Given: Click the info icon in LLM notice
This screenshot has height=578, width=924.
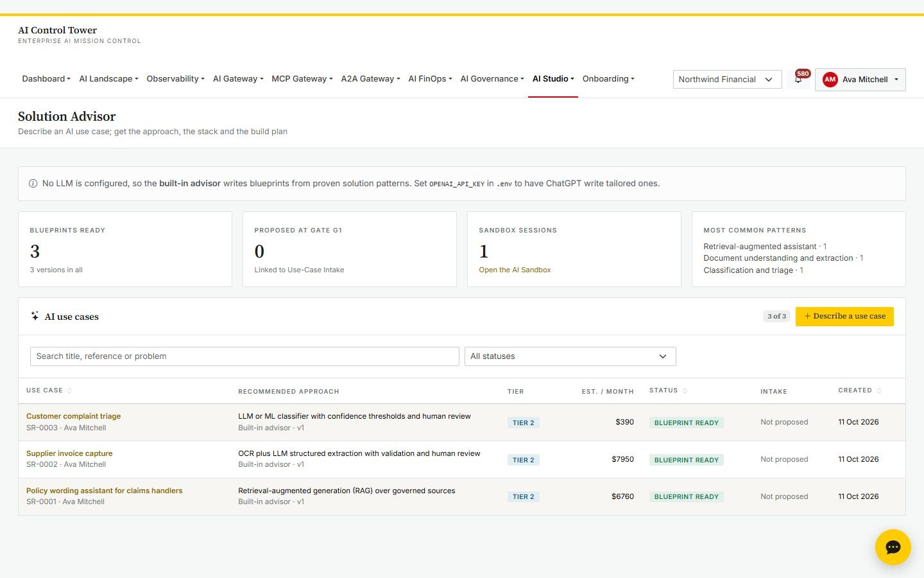Looking at the screenshot, I should 33,184.
